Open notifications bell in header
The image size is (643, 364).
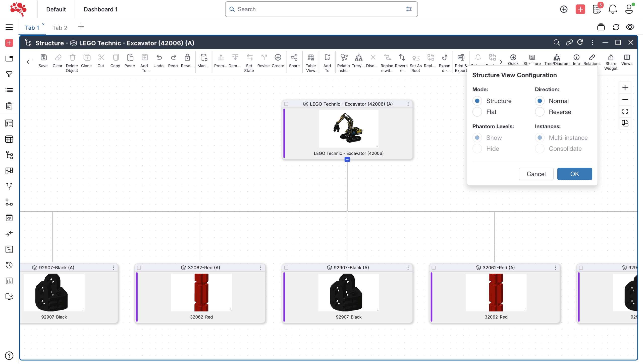(613, 9)
